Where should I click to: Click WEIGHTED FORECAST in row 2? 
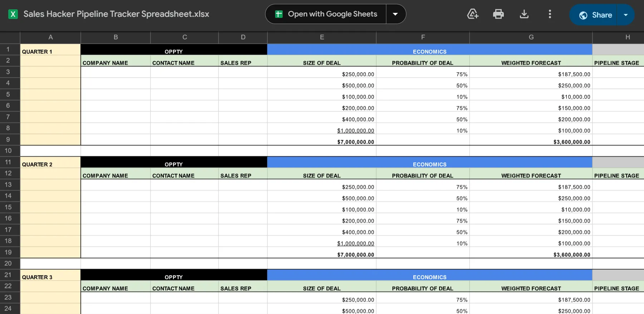point(531,61)
